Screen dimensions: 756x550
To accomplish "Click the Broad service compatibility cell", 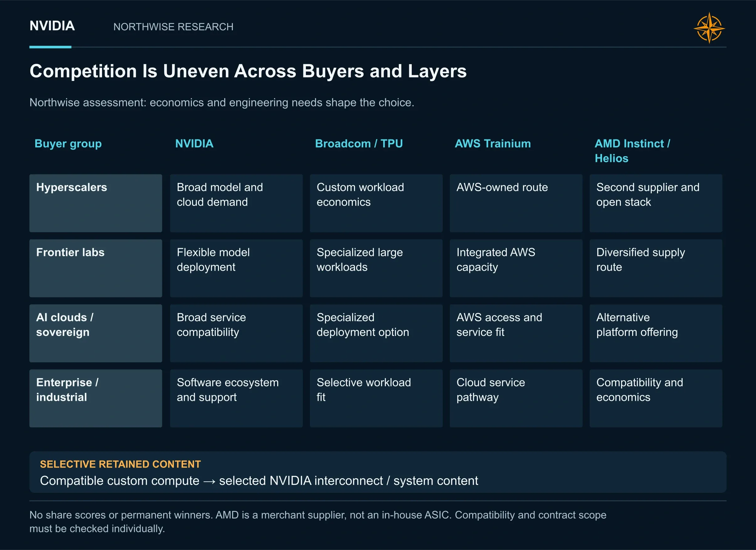I will click(x=236, y=333).
